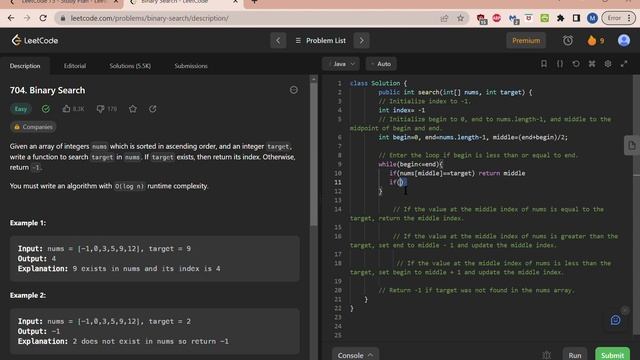This screenshot has height=360, width=640.
Task: Click the browser back arrow
Action: [x=11, y=18]
